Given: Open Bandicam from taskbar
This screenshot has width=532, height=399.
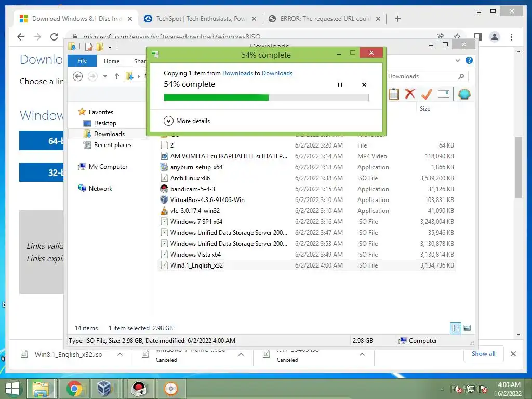Looking at the screenshot, I should point(138,389).
